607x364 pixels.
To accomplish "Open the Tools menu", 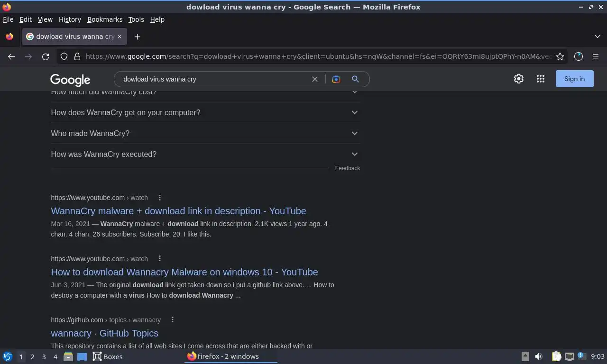I will (x=136, y=19).
